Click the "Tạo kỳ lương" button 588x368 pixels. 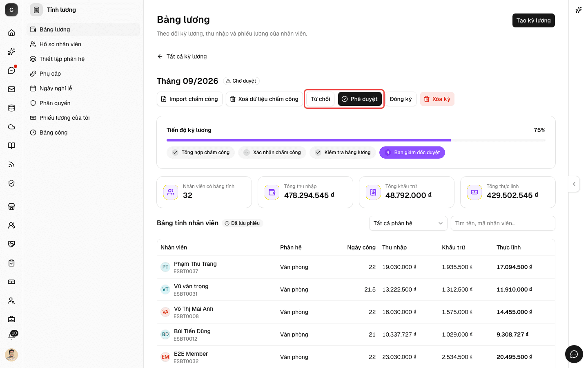point(533,20)
